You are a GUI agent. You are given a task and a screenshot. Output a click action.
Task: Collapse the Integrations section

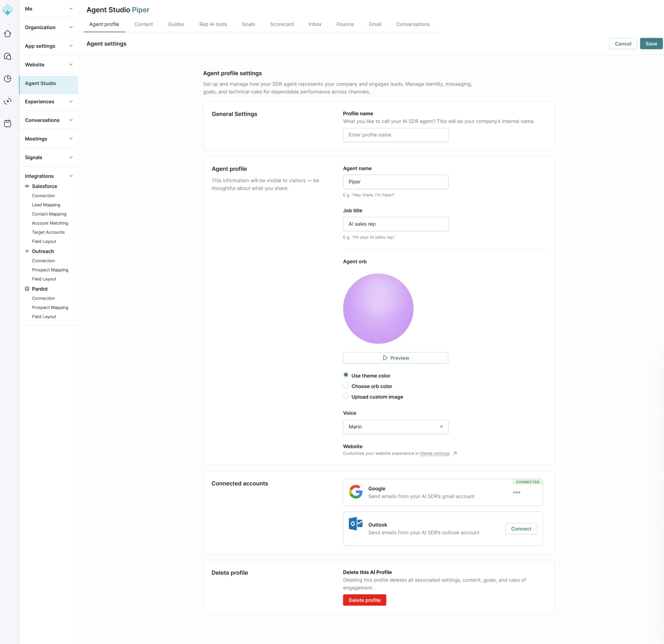[49, 176]
